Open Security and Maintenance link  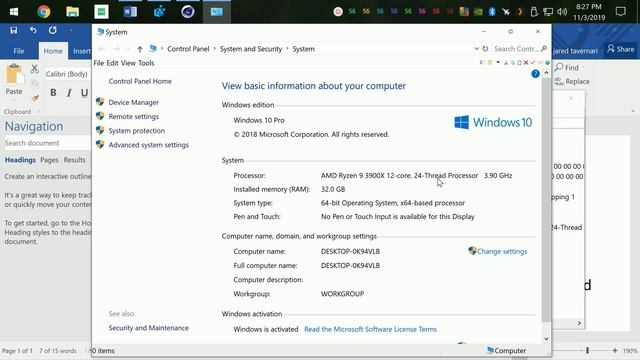point(149,328)
